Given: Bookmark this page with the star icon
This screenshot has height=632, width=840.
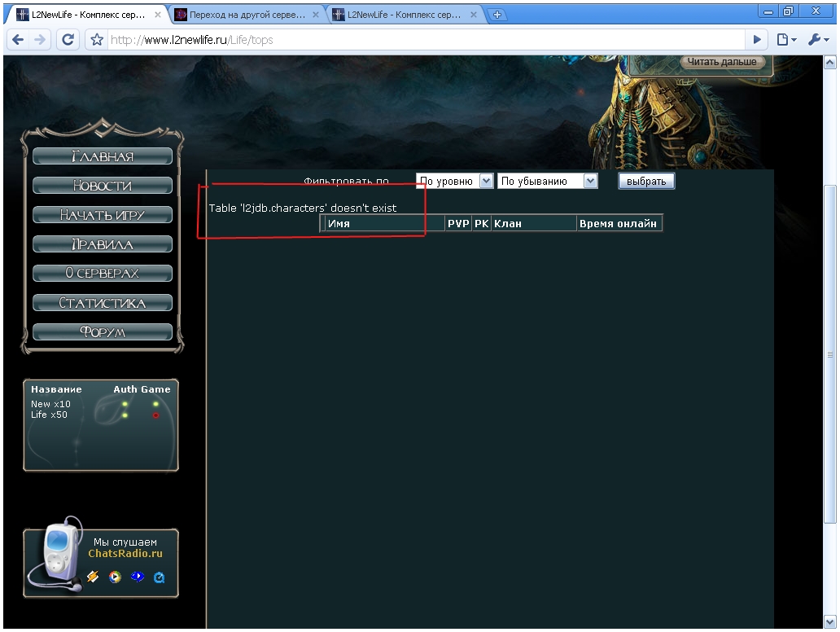Looking at the screenshot, I should [97, 39].
